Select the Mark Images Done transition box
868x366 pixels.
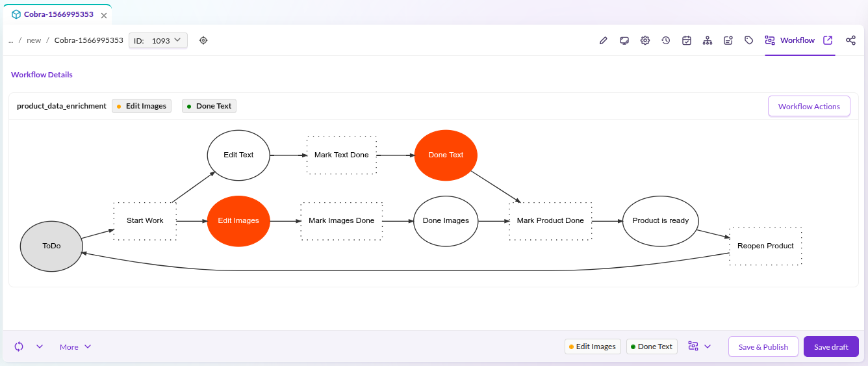pos(342,221)
